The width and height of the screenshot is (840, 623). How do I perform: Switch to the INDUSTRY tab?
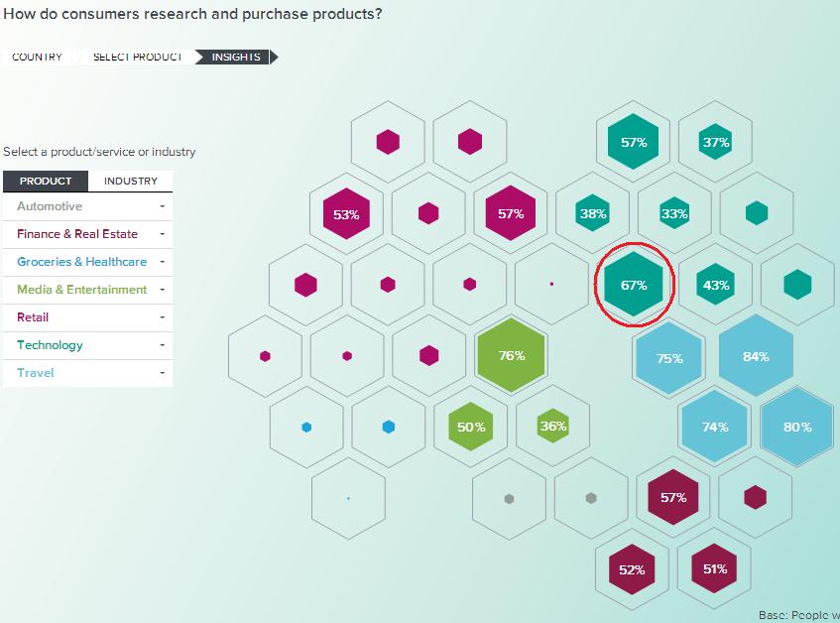[x=131, y=182]
